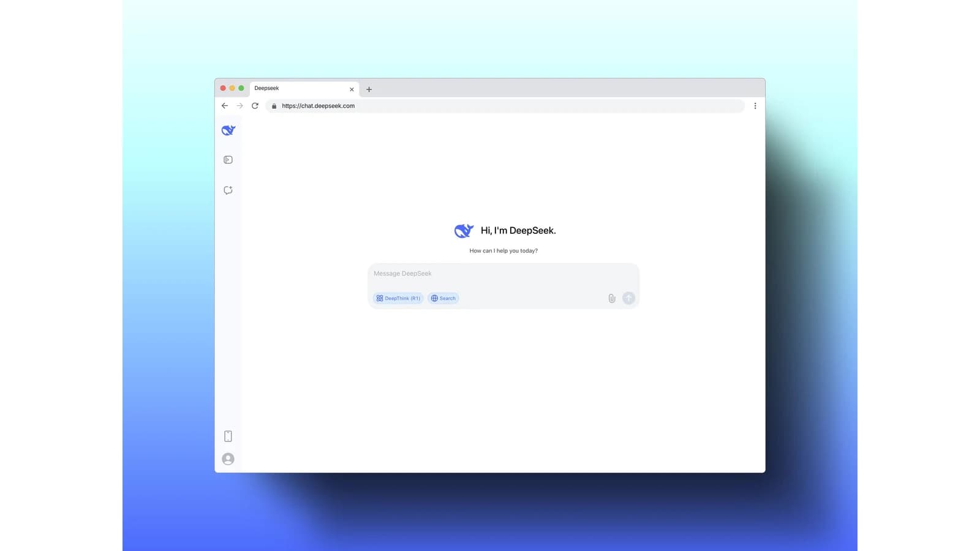980x551 pixels.
Task: Open the mobile app download phone icon
Action: 228,436
